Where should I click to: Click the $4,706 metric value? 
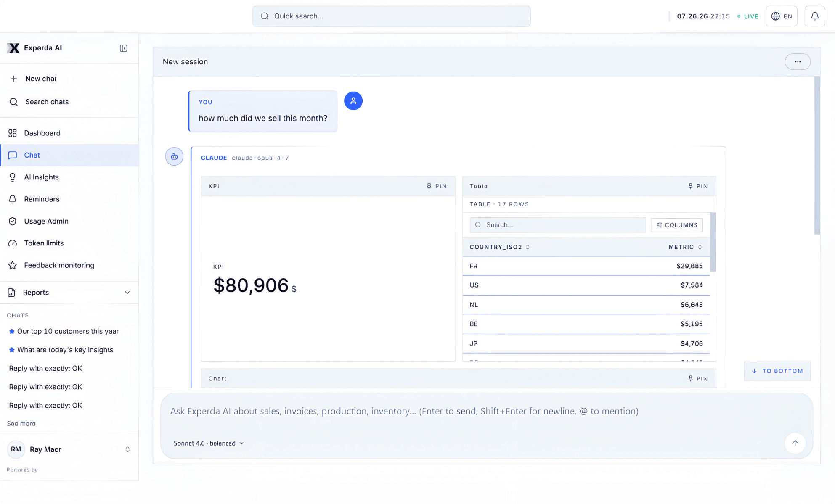point(692,344)
